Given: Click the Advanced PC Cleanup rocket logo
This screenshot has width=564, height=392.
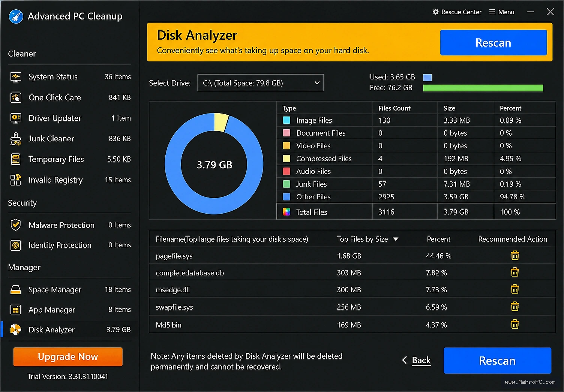Looking at the screenshot, I should coord(16,16).
